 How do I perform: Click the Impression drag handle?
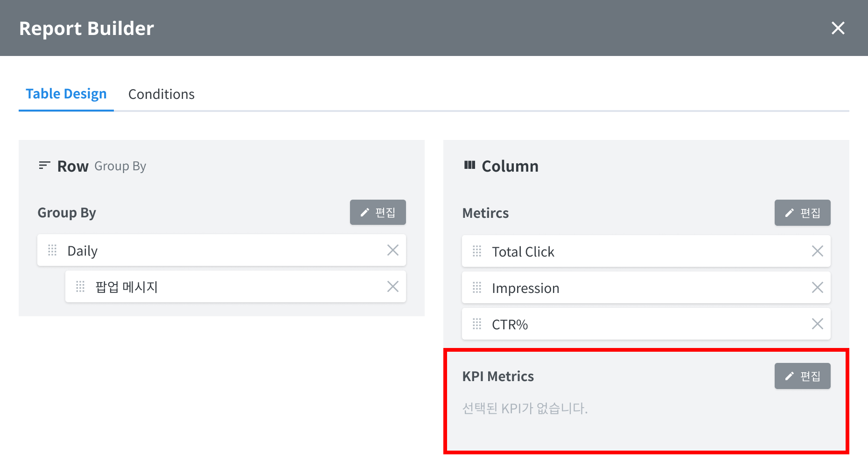[476, 288]
